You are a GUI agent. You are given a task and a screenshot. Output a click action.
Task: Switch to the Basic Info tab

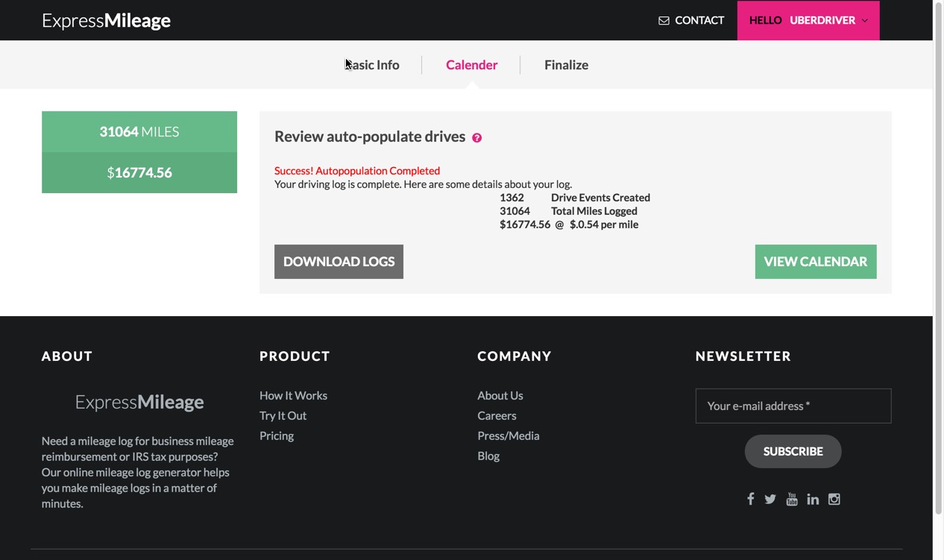point(372,65)
